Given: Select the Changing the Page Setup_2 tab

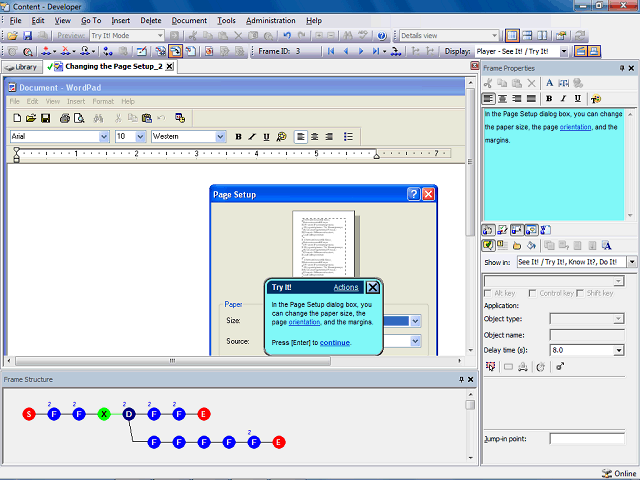Looking at the screenshot, I should pos(110,67).
